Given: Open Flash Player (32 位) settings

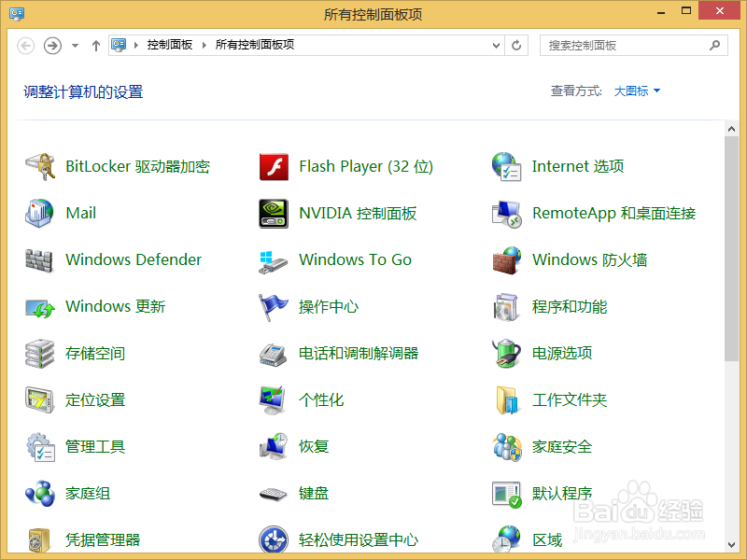Looking at the screenshot, I should pos(363,166).
